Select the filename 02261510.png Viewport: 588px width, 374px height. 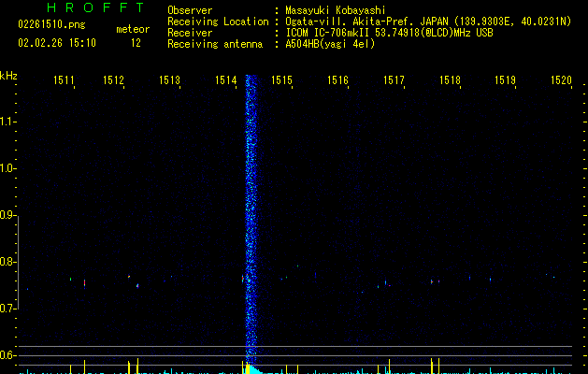tap(51, 25)
